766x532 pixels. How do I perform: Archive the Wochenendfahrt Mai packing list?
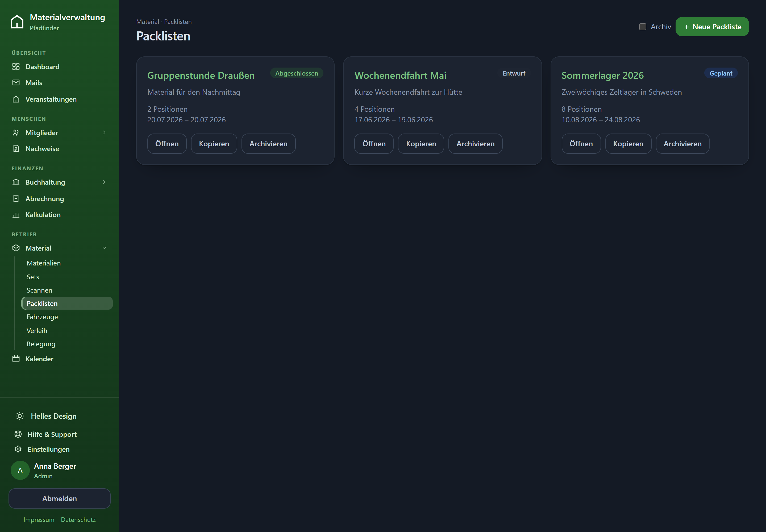click(475, 144)
